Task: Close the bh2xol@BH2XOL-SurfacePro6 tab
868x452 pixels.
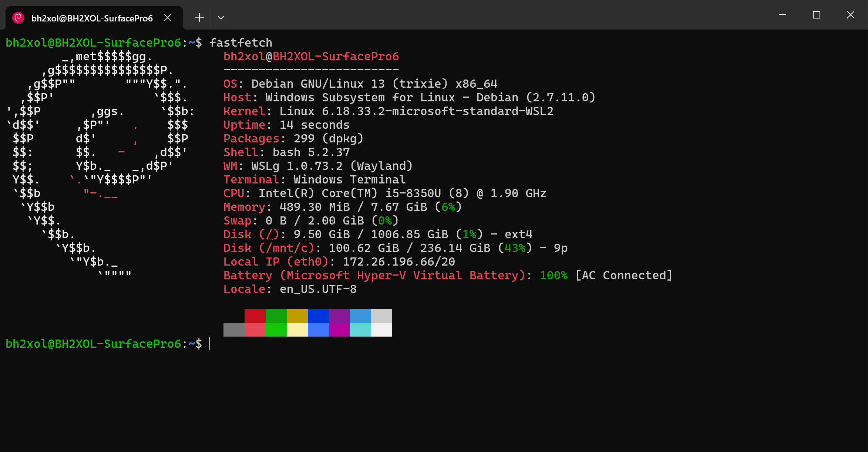Action: [168, 18]
